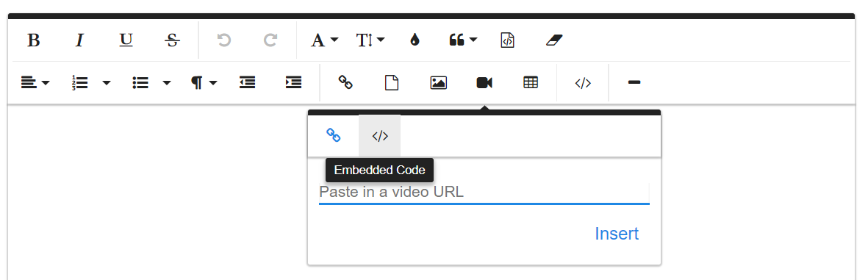This screenshot has height=280, width=868.
Task: Click the Insert Image icon
Action: point(439,83)
